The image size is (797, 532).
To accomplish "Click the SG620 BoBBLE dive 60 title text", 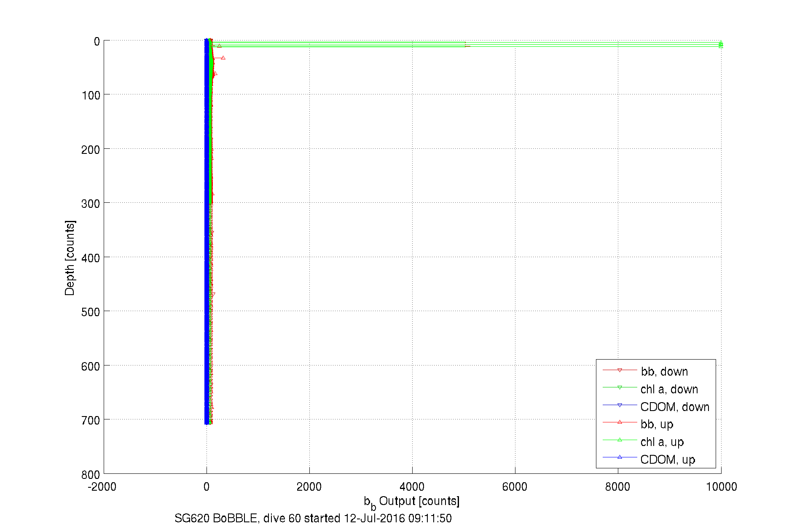I will [313, 518].
